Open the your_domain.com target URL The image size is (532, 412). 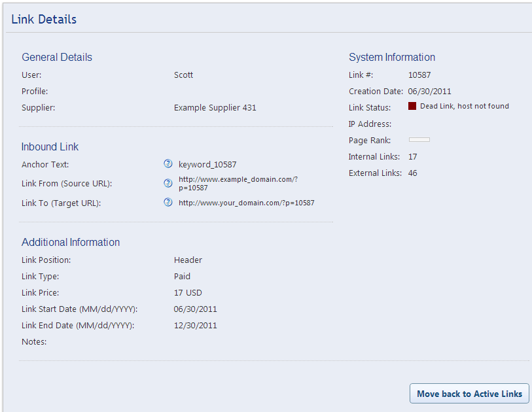246,203
